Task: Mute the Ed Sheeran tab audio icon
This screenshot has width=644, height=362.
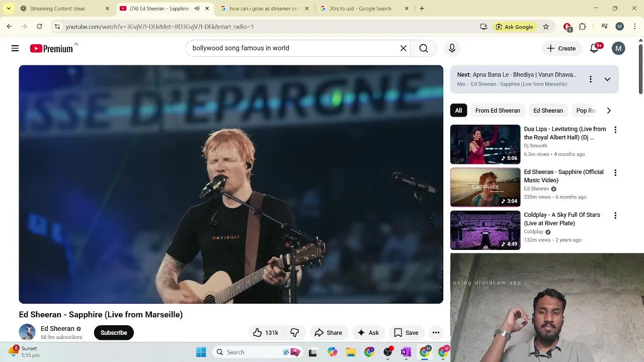Action: [197, 9]
